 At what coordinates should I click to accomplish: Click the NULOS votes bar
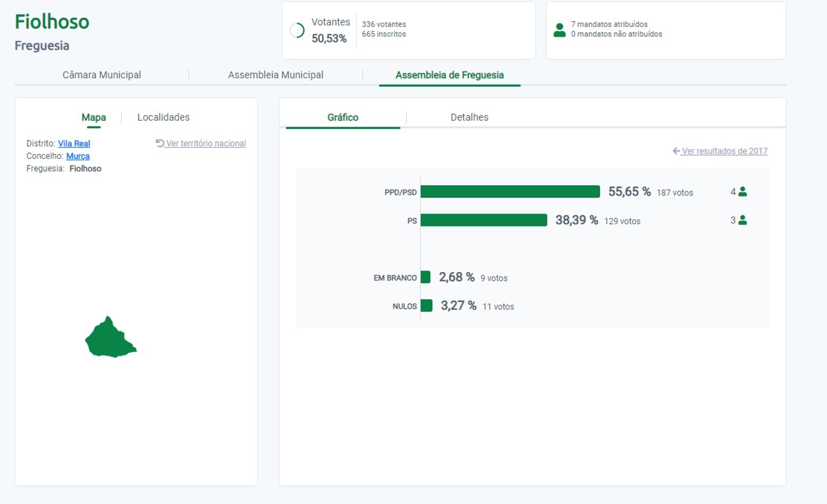point(426,306)
